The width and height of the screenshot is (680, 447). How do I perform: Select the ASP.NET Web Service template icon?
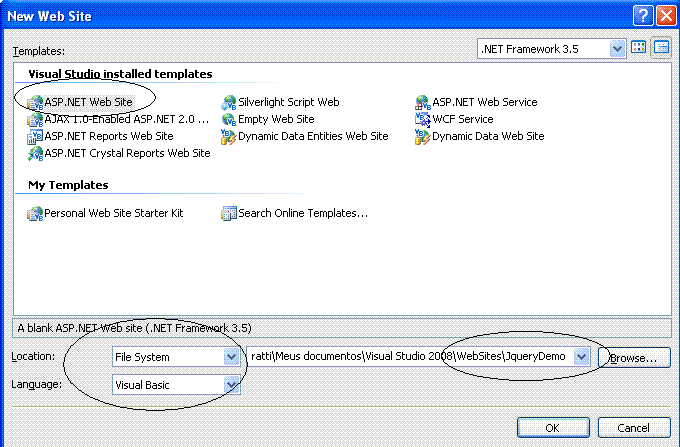coord(422,103)
